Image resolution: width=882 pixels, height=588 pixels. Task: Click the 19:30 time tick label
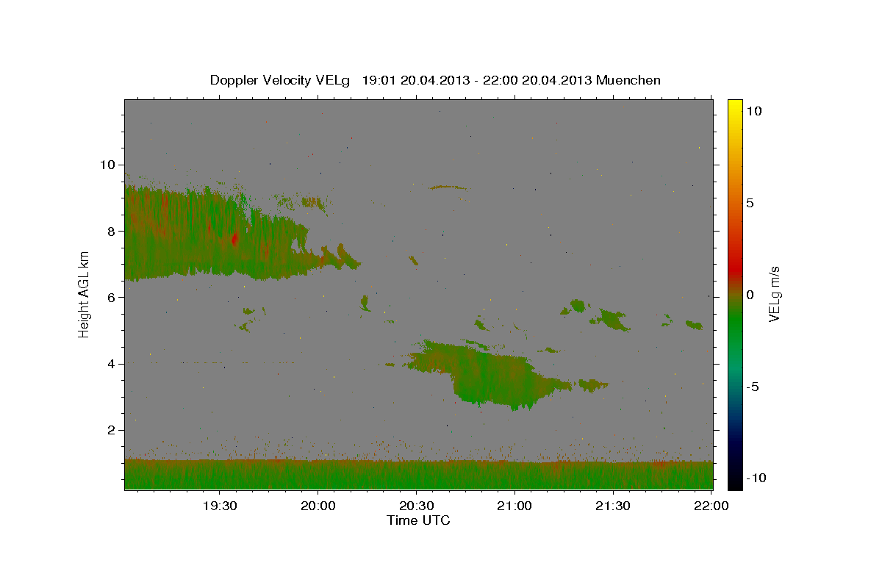pos(220,506)
